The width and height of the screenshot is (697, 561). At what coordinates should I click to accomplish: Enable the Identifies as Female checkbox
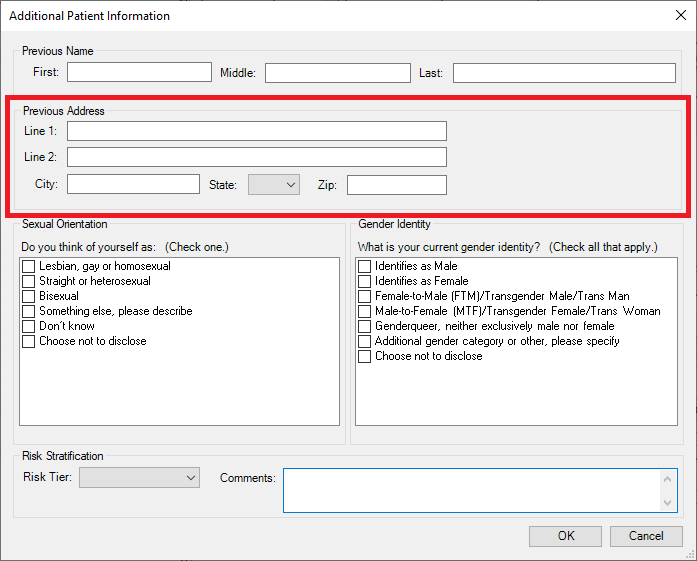click(365, 281)
